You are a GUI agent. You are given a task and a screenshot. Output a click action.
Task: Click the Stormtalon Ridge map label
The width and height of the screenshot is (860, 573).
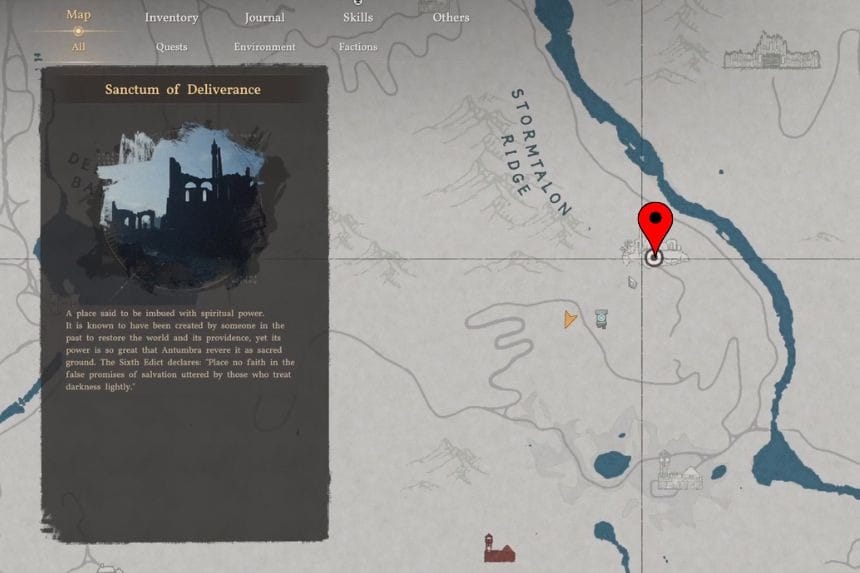click(536, 152)
